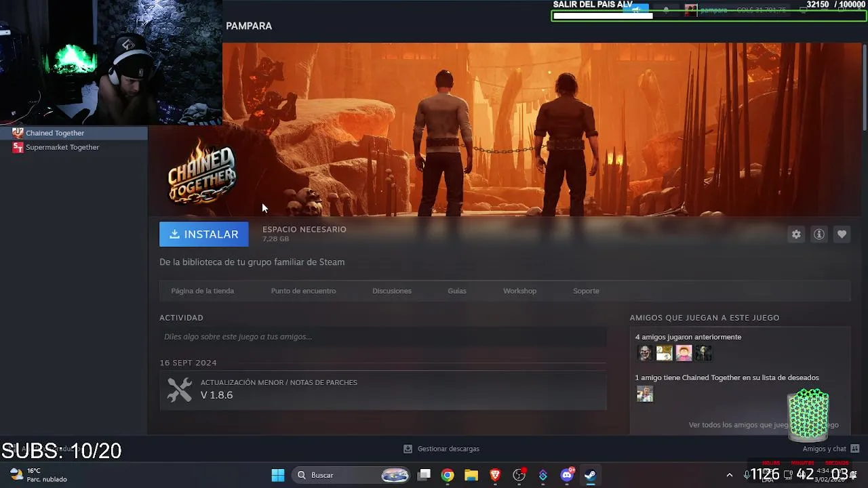Open game info circle icon
The height and width of the screenshot is (488, 868).
pyautogui.click(x=819, y=235)
